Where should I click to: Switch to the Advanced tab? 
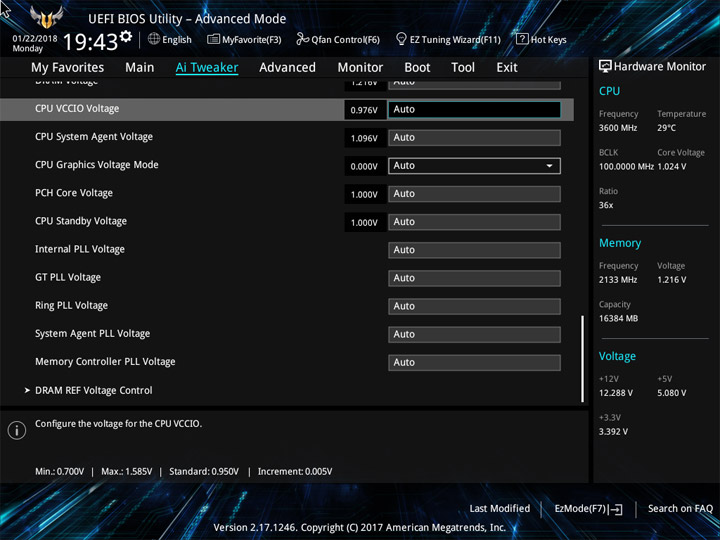[x=287, y=68]
